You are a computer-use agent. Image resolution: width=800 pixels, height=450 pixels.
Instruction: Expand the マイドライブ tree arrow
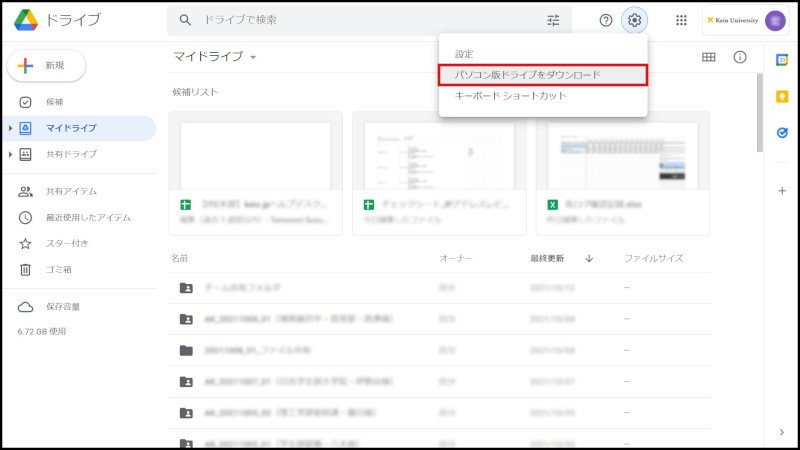tap(10, 128)
